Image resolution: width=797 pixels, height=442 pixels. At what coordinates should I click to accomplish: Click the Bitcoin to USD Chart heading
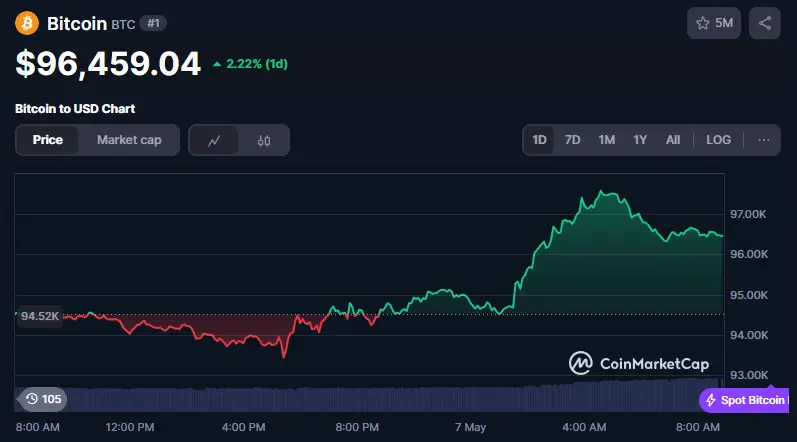point(75,109)
